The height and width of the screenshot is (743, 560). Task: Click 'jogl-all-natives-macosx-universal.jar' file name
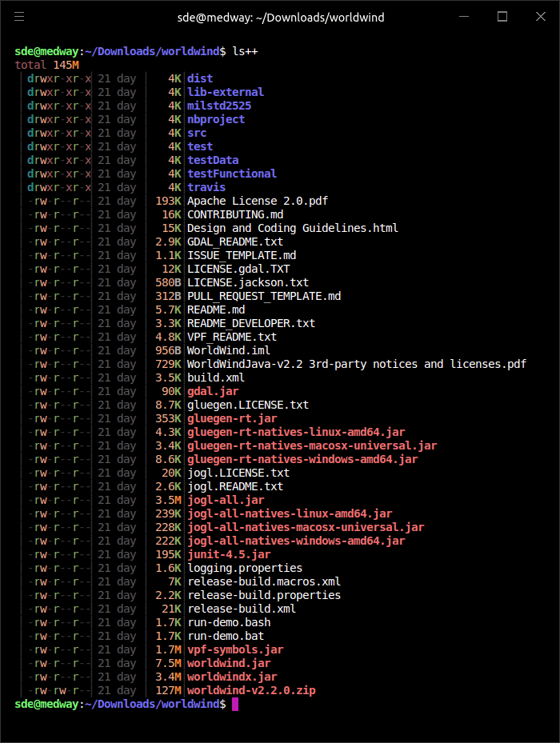point(306,527)
